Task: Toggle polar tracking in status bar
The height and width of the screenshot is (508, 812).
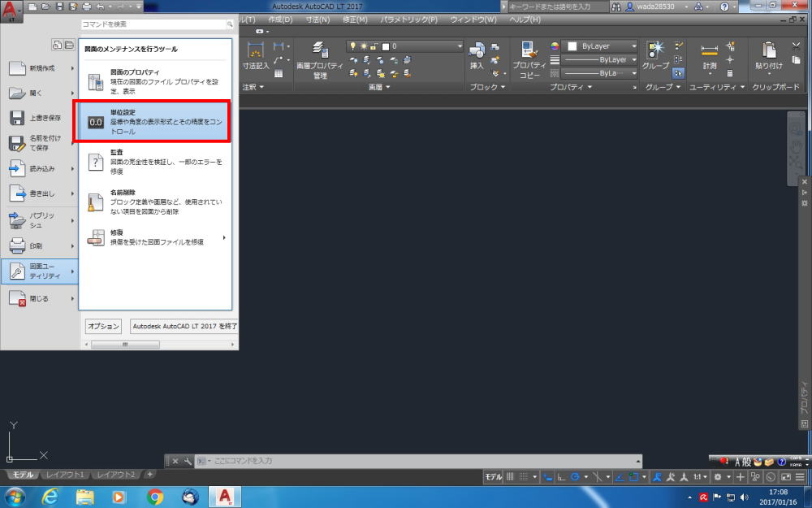Action: [574, 477]
